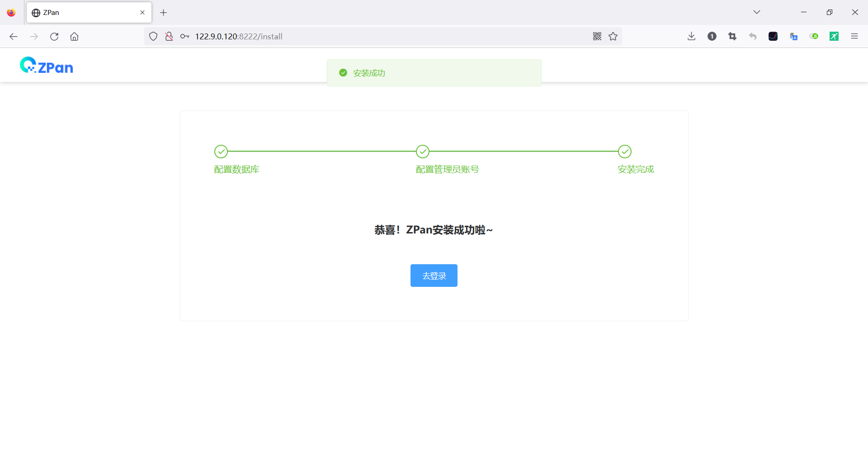Open the QR code generator in address bar
Screen dimensions: 868x466
tap(597, 36)
